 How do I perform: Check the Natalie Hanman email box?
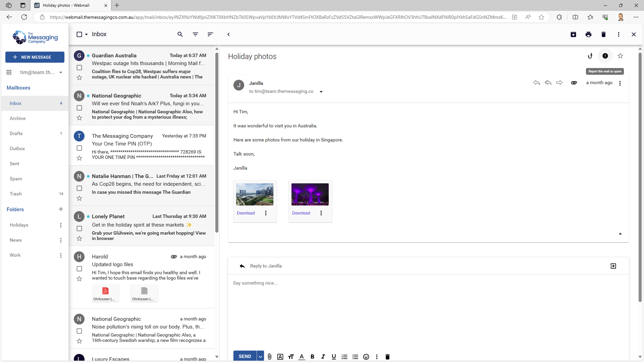pos(79,188)
